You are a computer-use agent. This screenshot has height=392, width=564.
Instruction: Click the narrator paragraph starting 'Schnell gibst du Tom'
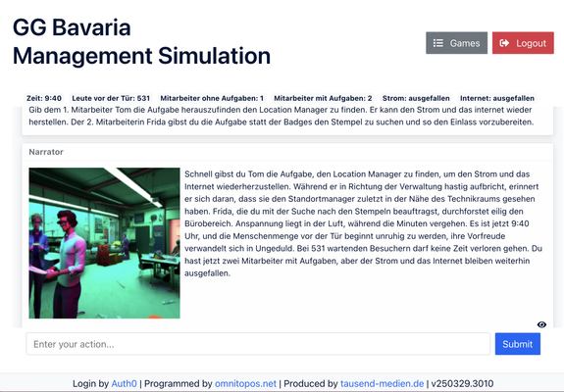(x=363, y=223)
